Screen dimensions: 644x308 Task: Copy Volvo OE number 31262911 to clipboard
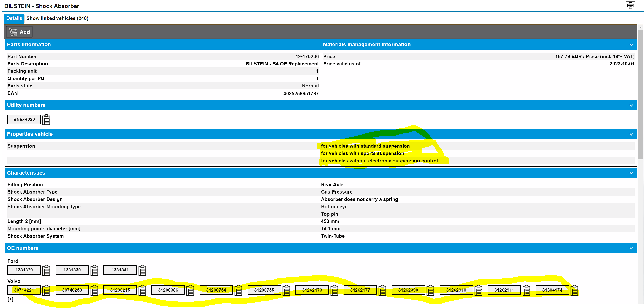[x=526, y=290]
